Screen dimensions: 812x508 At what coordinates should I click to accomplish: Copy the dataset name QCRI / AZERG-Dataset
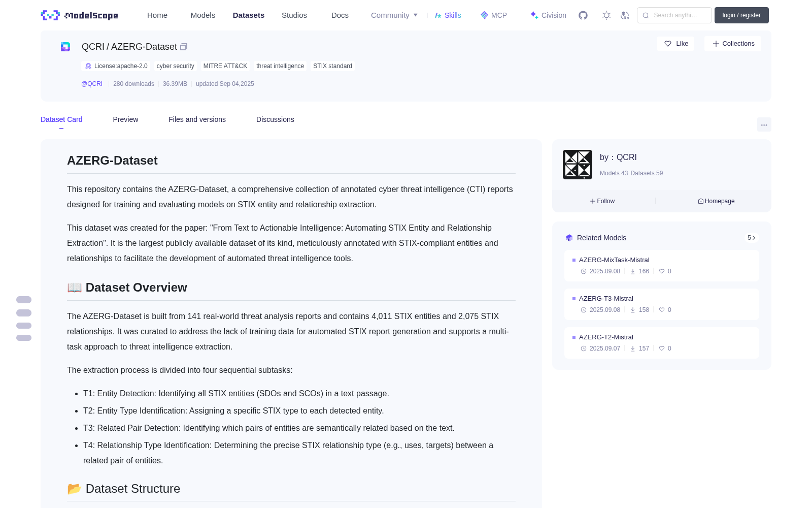(184, 47)
